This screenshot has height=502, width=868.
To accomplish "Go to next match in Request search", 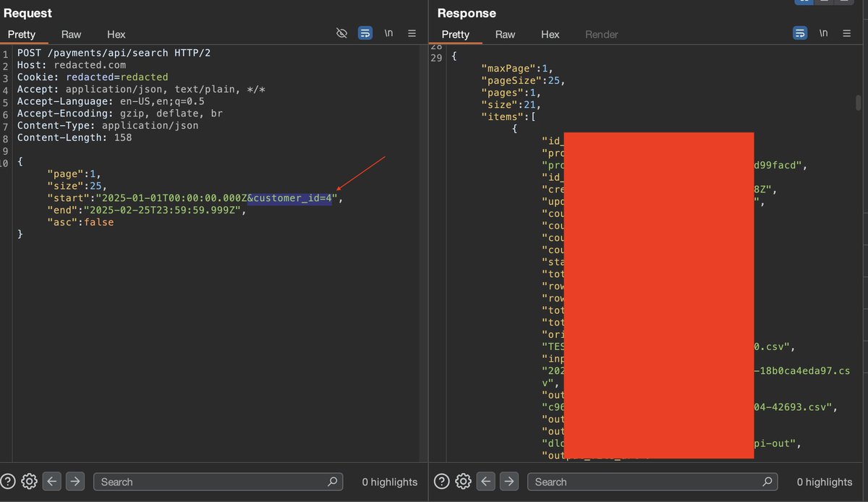I will (75, 481).
